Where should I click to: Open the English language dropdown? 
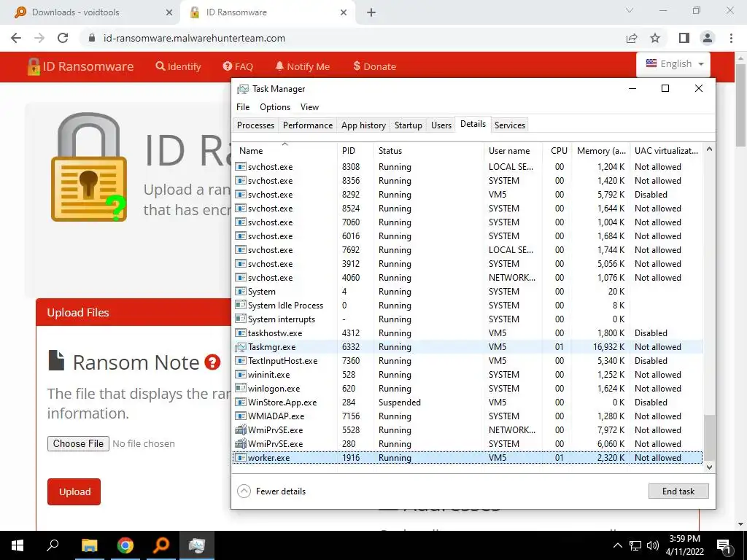tap(673, 64)
